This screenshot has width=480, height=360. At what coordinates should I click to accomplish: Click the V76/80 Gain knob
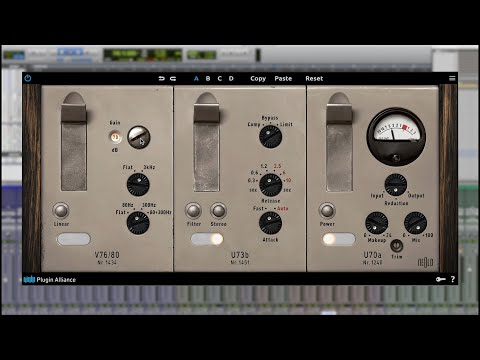pyautogui.click(x=139, y=137)
